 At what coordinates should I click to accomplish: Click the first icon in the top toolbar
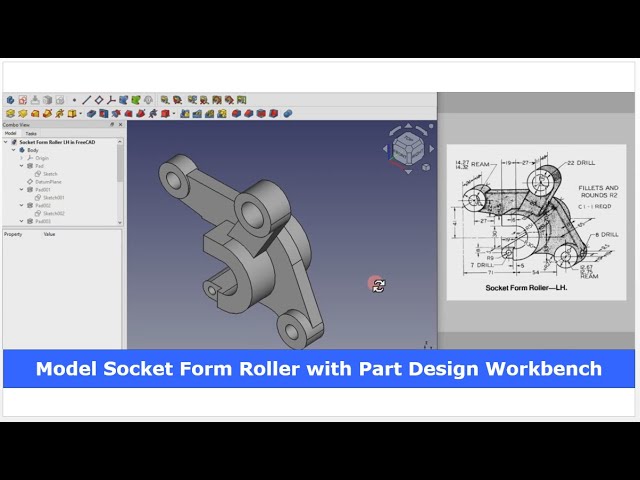click(x=10, y=100)
